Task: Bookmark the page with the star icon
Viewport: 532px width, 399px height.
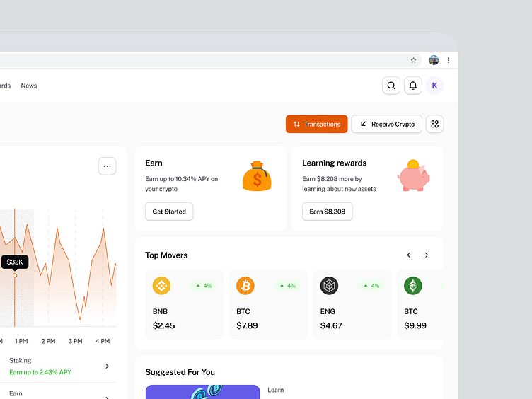Action: [413, 60]
